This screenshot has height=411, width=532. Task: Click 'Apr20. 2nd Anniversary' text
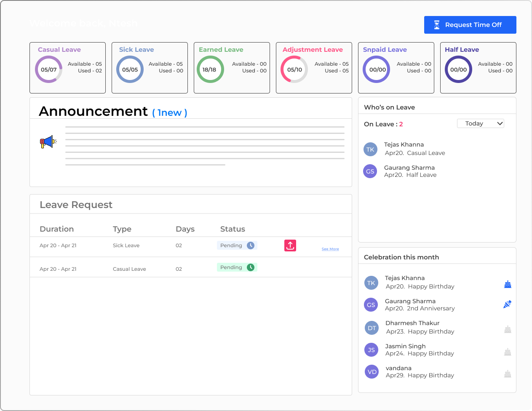tap(420, 308)
